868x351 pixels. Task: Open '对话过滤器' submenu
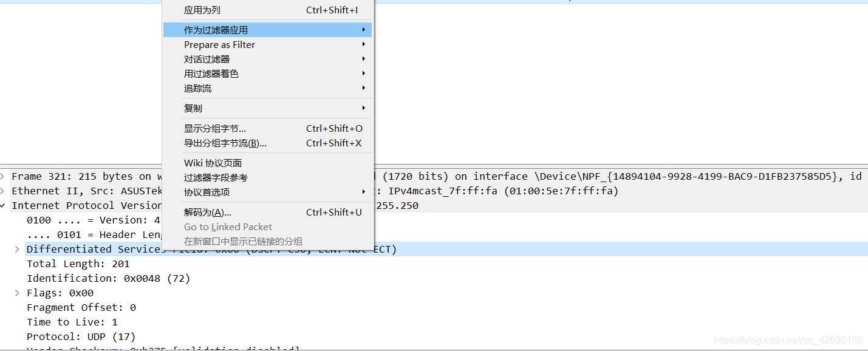tap(267, 59)
